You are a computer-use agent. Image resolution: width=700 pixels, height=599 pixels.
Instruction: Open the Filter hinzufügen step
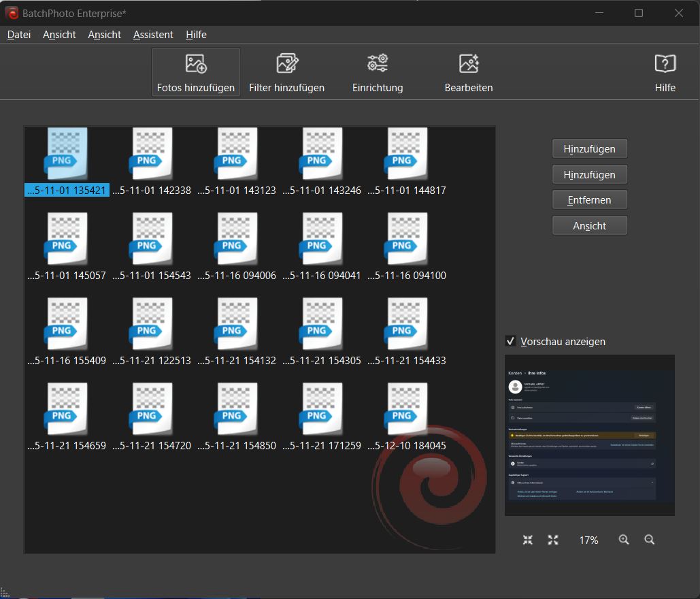286,72
